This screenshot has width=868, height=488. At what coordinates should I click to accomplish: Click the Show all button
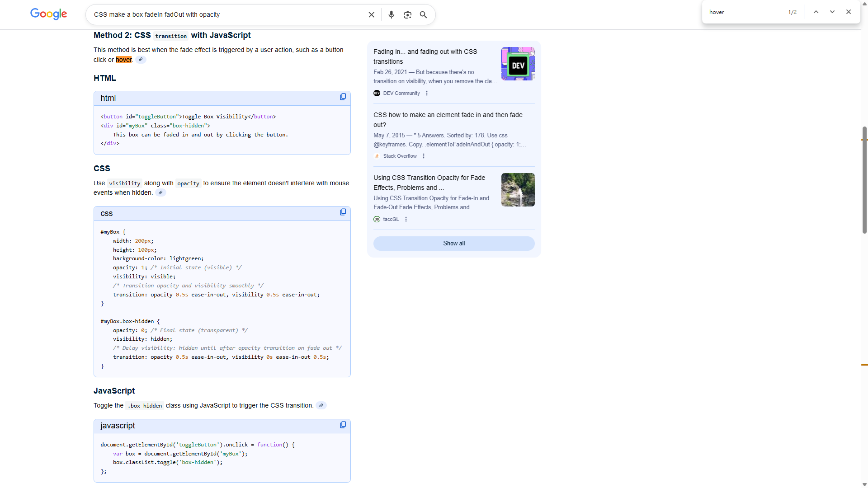click(x=454, y=244)
